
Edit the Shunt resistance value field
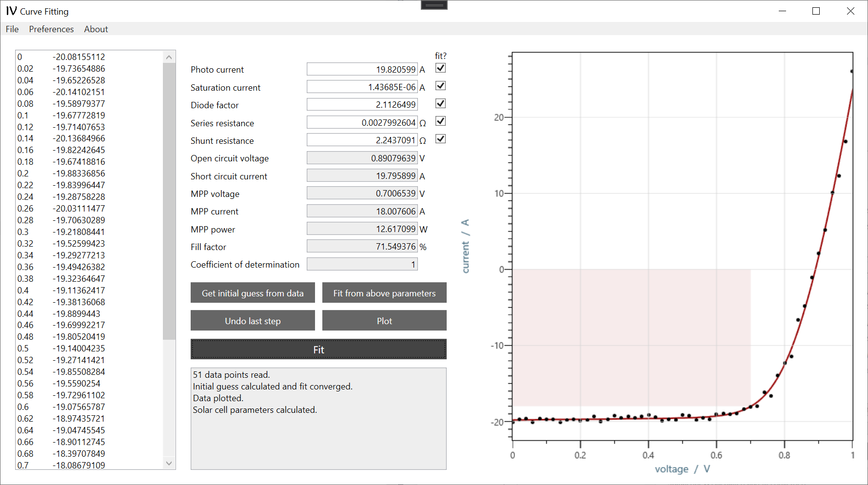(x=362, y=140)
